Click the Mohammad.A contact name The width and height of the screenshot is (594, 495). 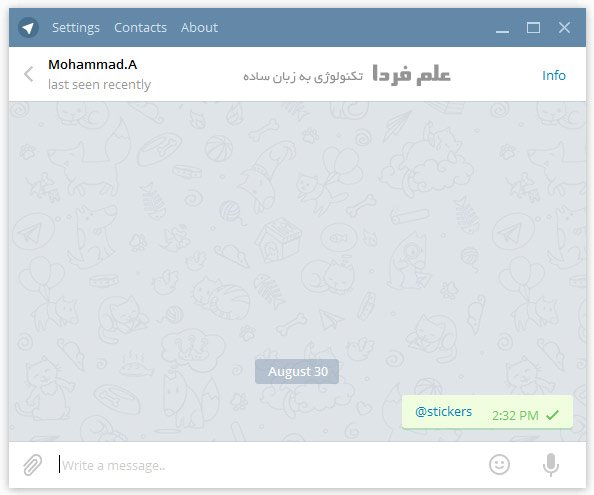pos(92,64)
